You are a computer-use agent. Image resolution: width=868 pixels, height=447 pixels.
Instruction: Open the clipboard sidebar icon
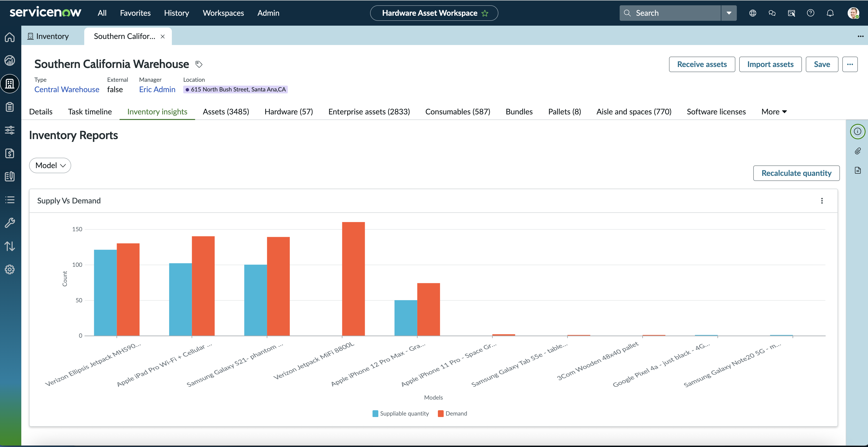click(x=10, y=107)
